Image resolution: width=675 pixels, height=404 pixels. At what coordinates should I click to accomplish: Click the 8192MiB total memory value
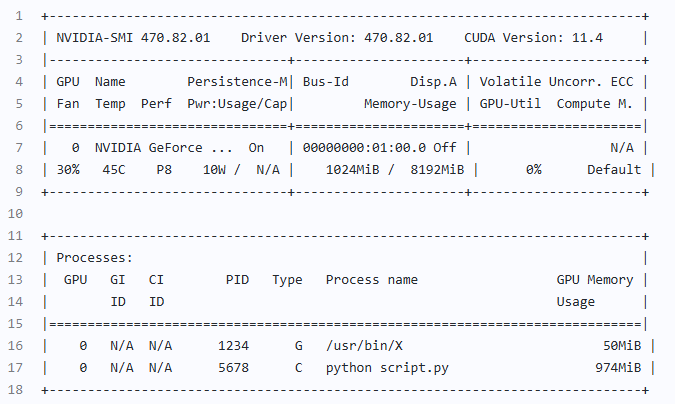[437, 170]
